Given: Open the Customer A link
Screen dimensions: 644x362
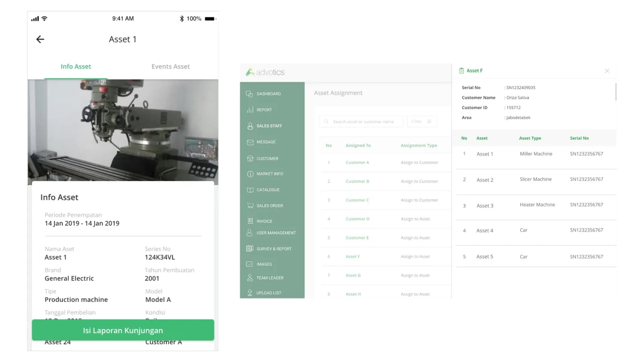Looking at the screenshot, I should point(357,162).
